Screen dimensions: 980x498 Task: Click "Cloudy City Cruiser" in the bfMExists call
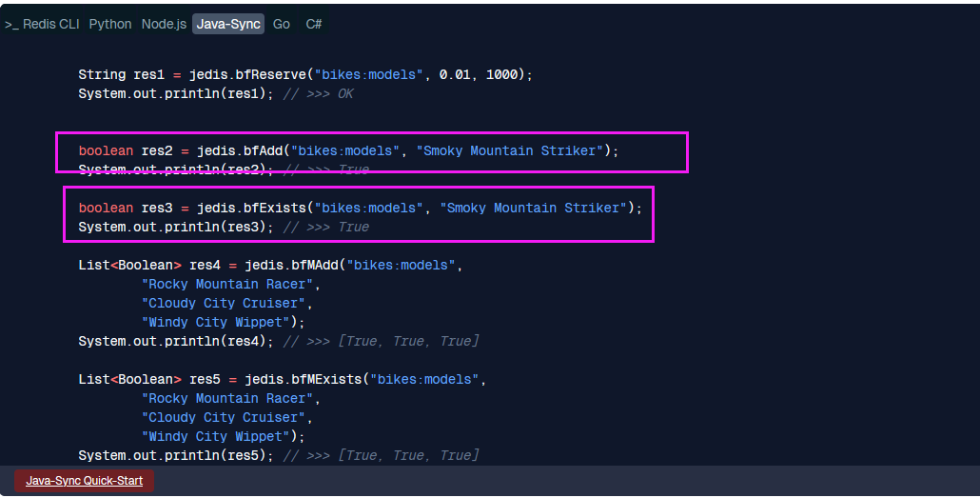[224, 417]
